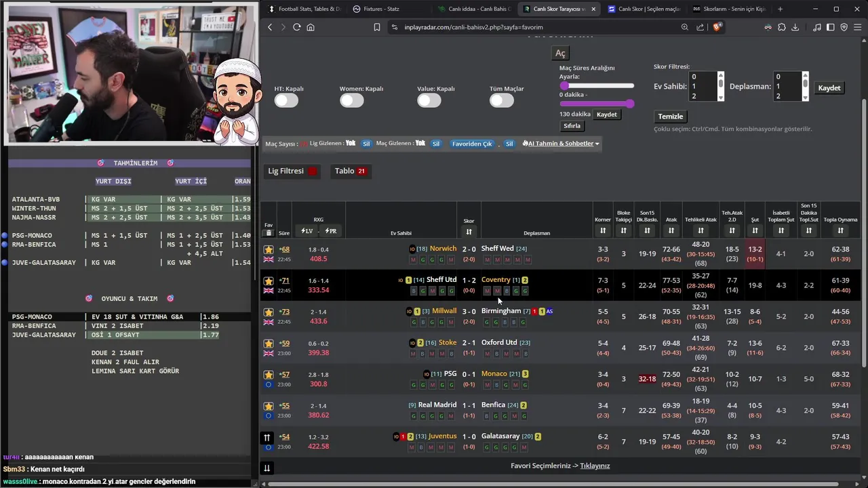
Task: Click the LV lightning sort button
Action: coord(307,231)
